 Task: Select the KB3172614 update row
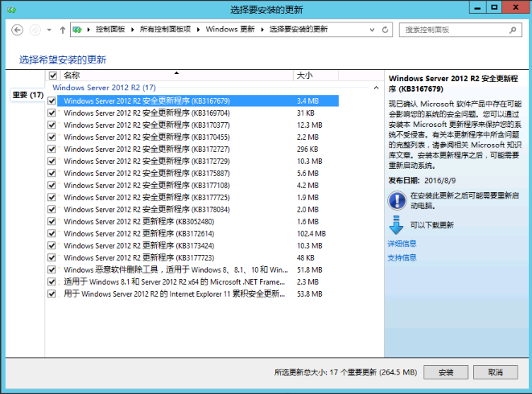pos(198,234)
